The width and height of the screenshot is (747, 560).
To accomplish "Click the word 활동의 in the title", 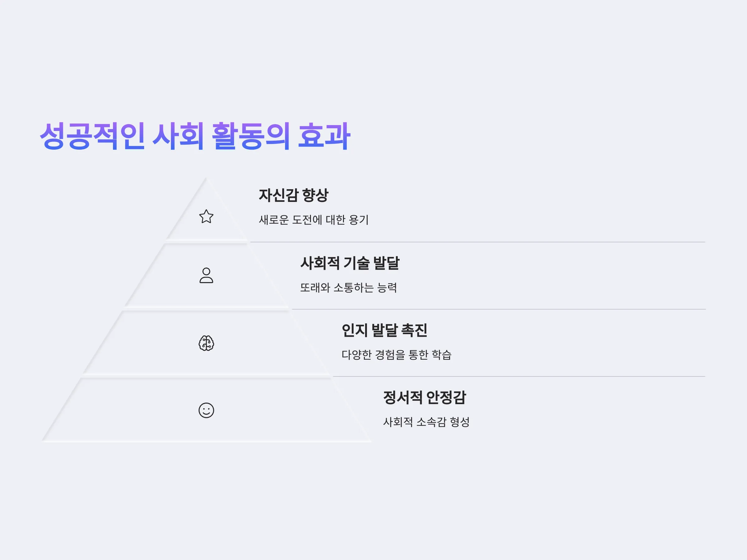I will coord(251,136).
